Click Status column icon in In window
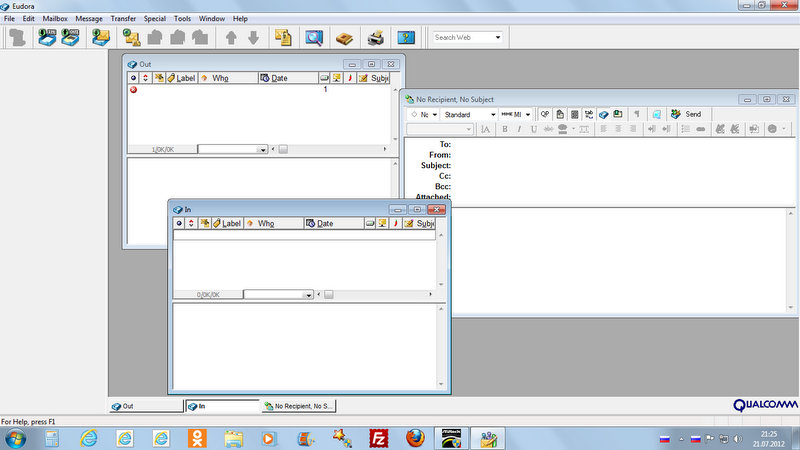The width and height of the screenshot is (800, 450). coord(179,223)
